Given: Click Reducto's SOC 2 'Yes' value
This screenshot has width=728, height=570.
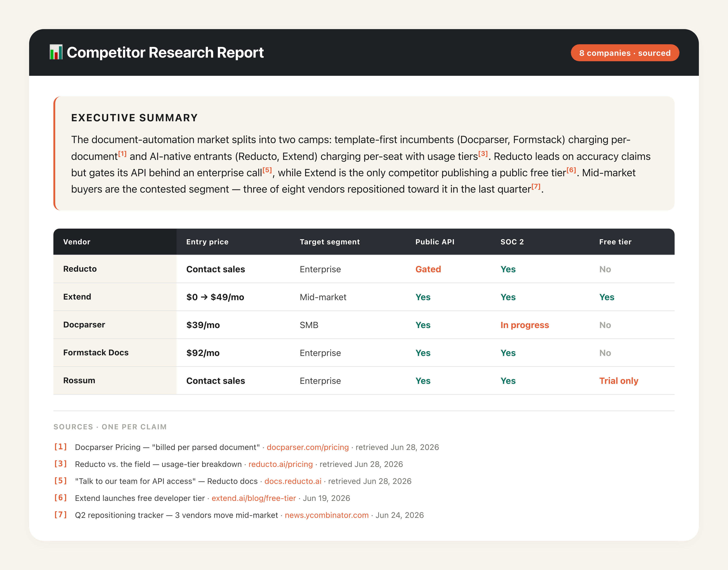Looking at the screenshot, I should click(x=508, y=269).
